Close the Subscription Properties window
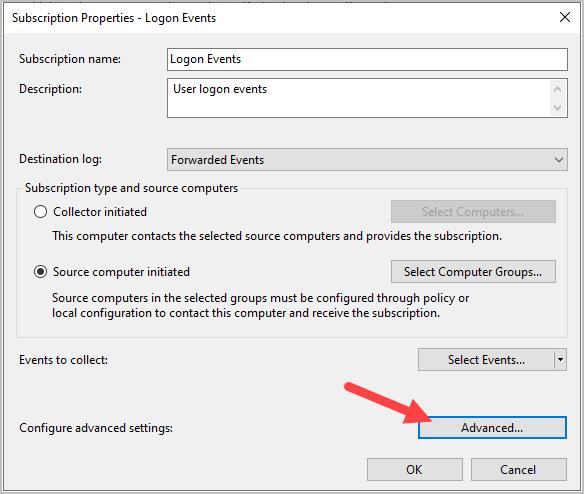Image resolution: width=584 pixels, height=494 pixels. click(x=565, y=17)
